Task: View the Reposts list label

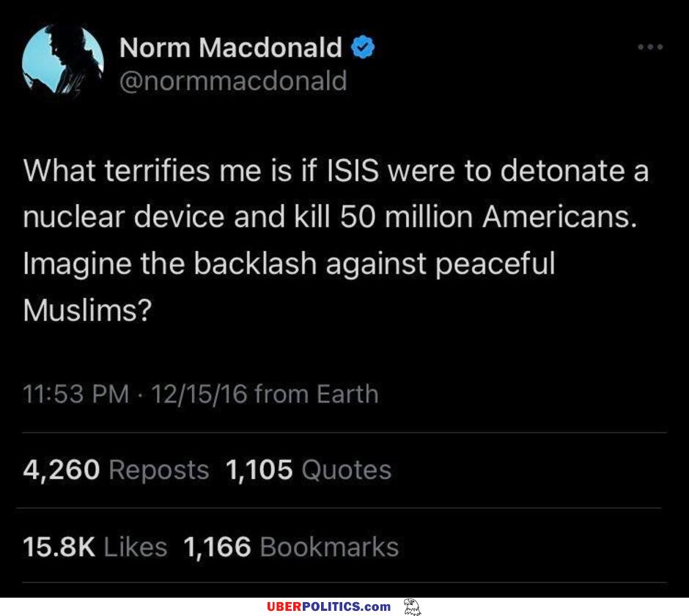Action: [x=158, y=470]
